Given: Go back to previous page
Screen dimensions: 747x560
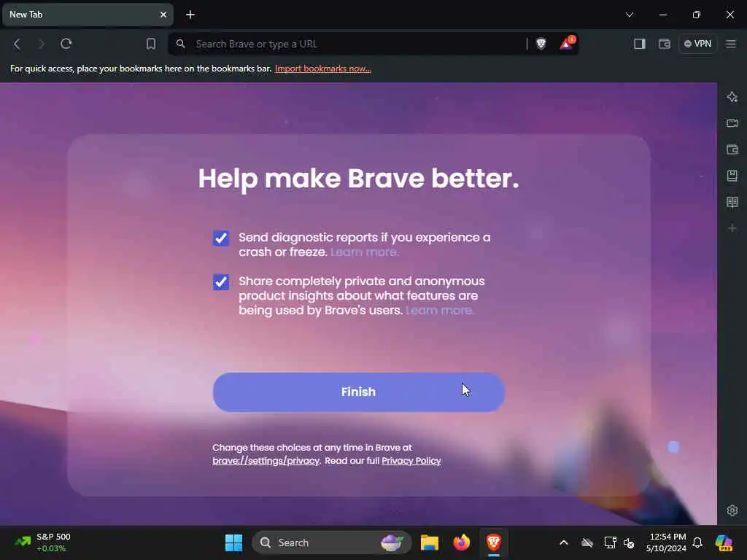Looking at the screenshot, I should [17, 44].
